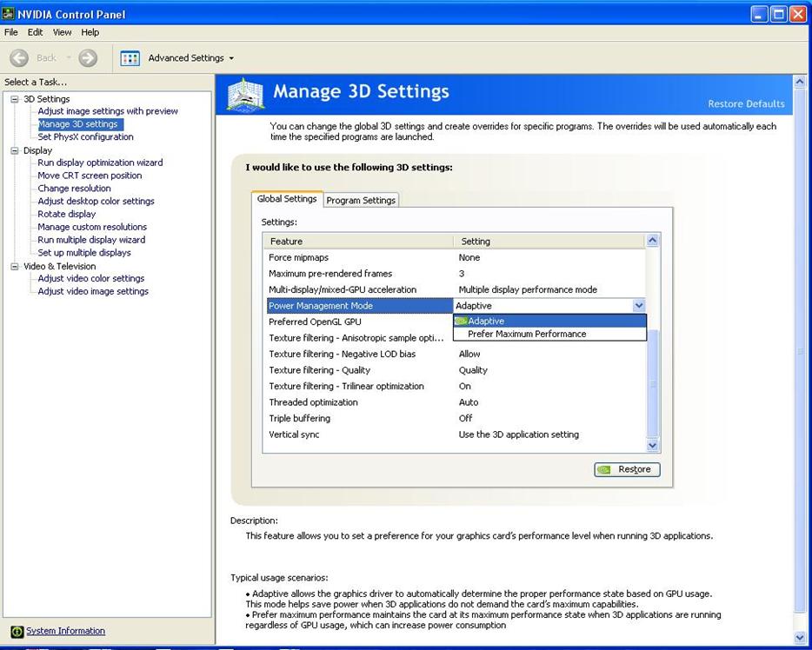812x650 pixels.
Task: Click the settings list scrollbar thumb
Action: pyautogui.click(x=653, y=384)
